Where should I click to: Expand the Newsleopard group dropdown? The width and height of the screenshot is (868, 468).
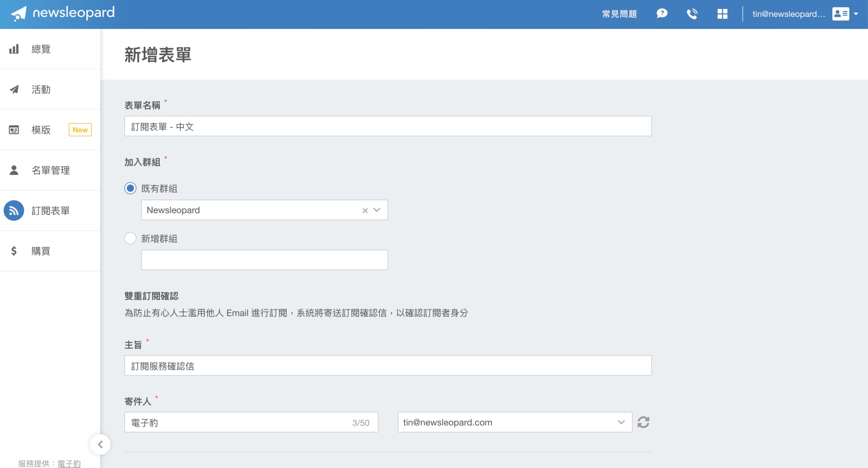pos(377,210)
